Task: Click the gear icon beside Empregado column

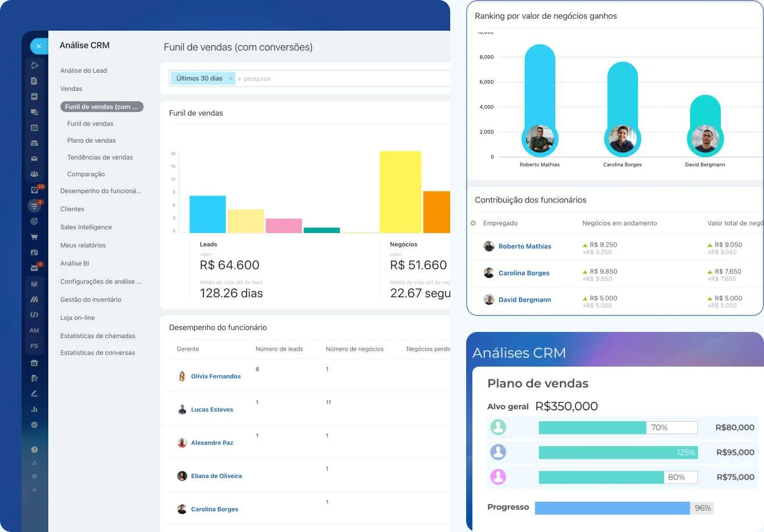Action: click(x=473, y=223)
